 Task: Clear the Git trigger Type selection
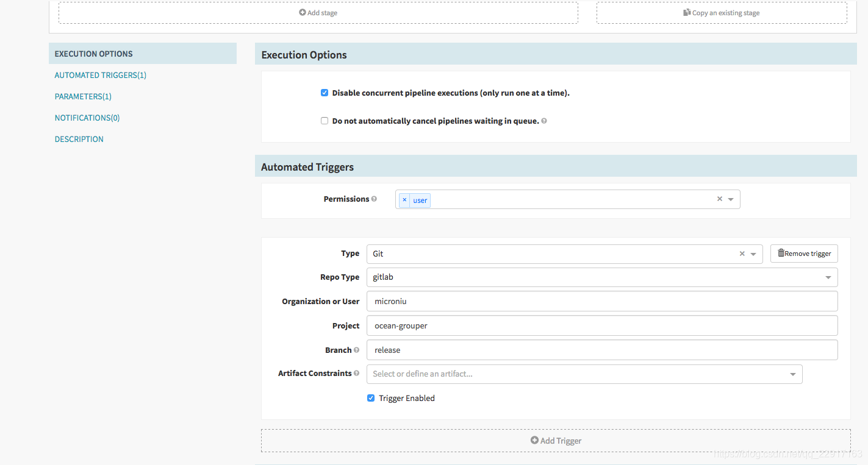click(742, 254)
